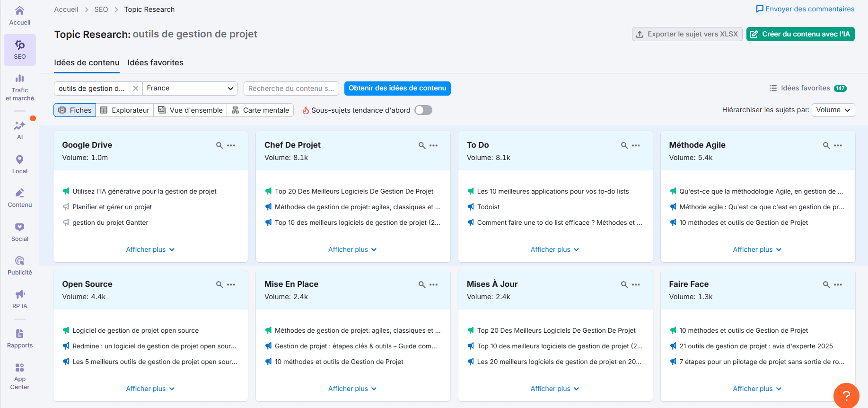This screenshot has width=868, height=408.
Task: Select the SEO sidebar icon
Action: tap(19, 49)
